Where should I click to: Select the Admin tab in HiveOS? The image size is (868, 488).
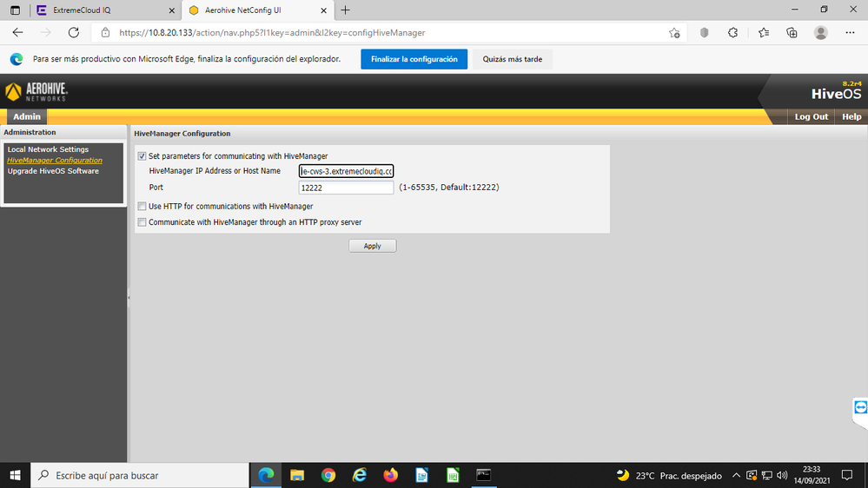[x=27, y=116]
